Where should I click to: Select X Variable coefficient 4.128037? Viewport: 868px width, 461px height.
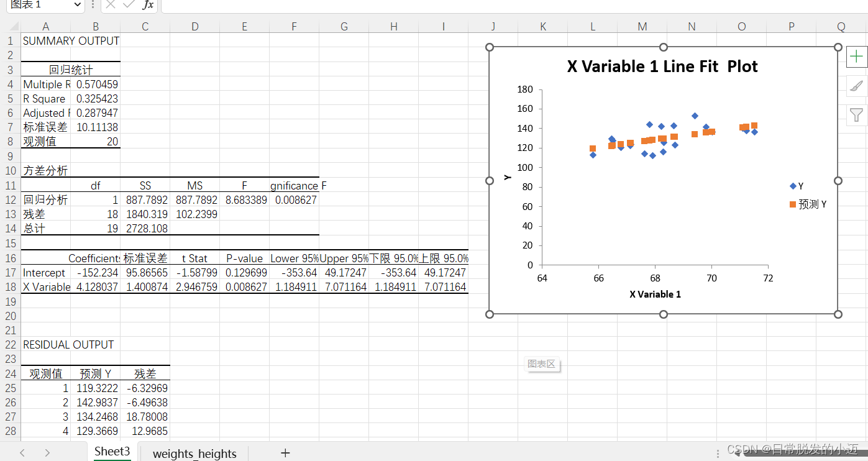[x=95, y=287]
